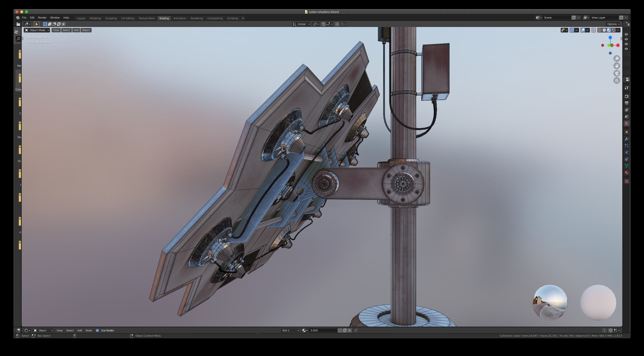644x356 pixels.
Task: Open the Render menu
Action: 42,18
